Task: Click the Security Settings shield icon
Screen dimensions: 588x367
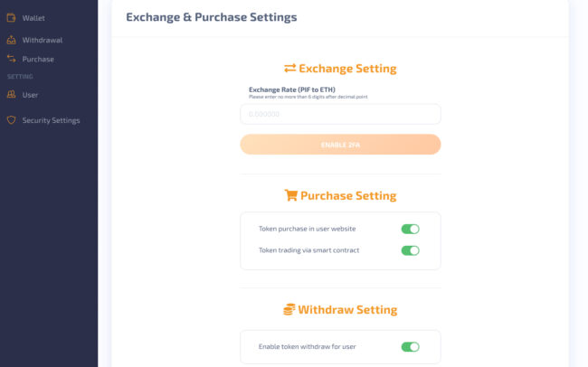Action: pyautogui.click(x=11, y=120)
